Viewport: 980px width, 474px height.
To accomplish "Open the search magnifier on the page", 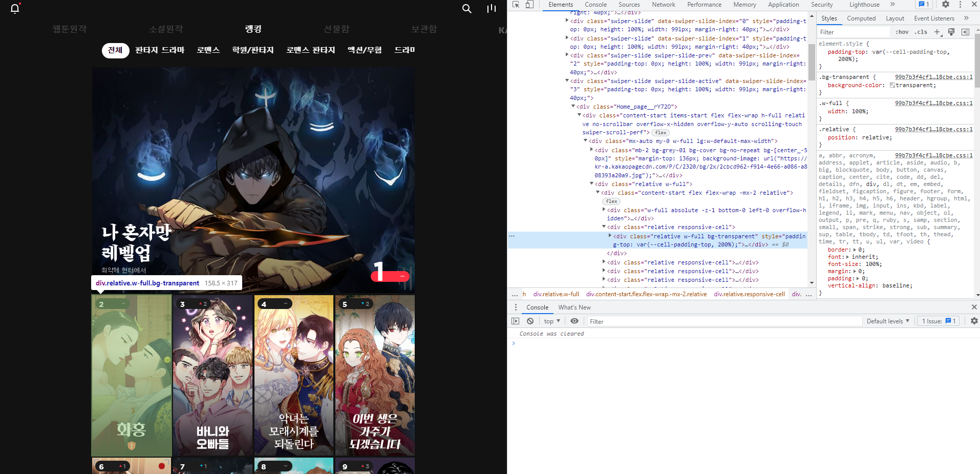I will pyautogui.click(x=466, y=9).
